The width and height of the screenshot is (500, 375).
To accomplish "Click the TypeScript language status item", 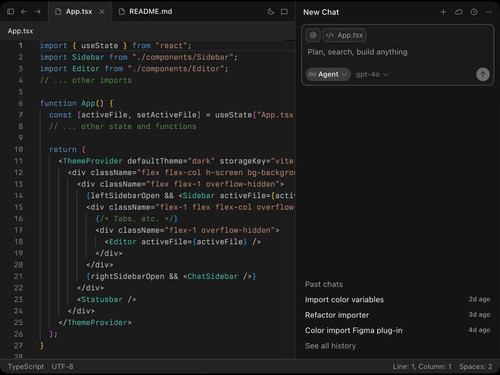I will (x=26, y=367).
